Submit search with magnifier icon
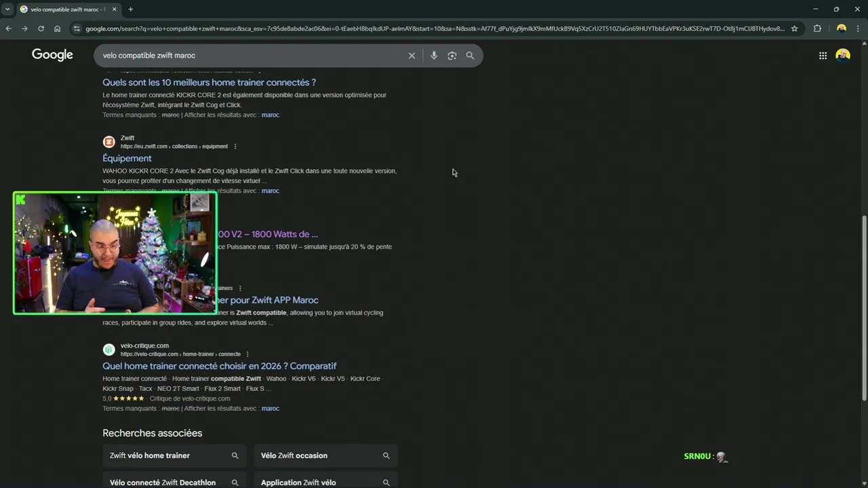 click(x=470, y=56)
